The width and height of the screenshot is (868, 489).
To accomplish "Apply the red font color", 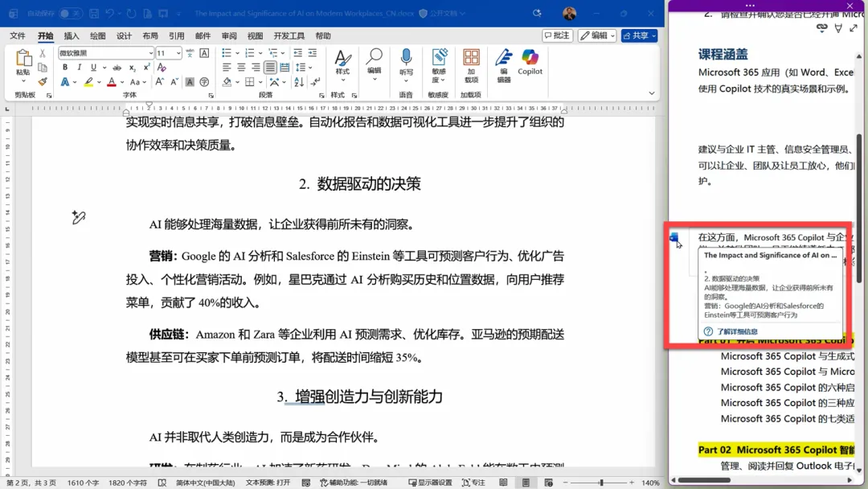I will tap(112, 82).
